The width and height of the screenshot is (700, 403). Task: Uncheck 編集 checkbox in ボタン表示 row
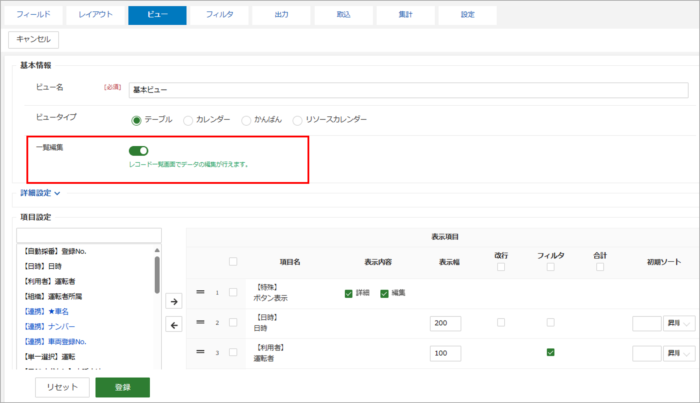(x=384, y=293)
